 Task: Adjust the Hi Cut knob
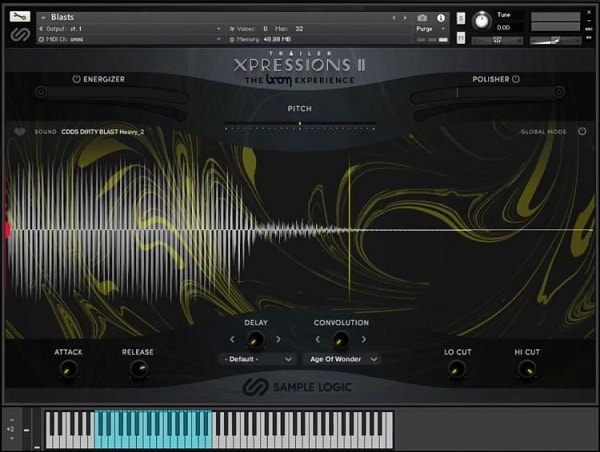[527, 369]
